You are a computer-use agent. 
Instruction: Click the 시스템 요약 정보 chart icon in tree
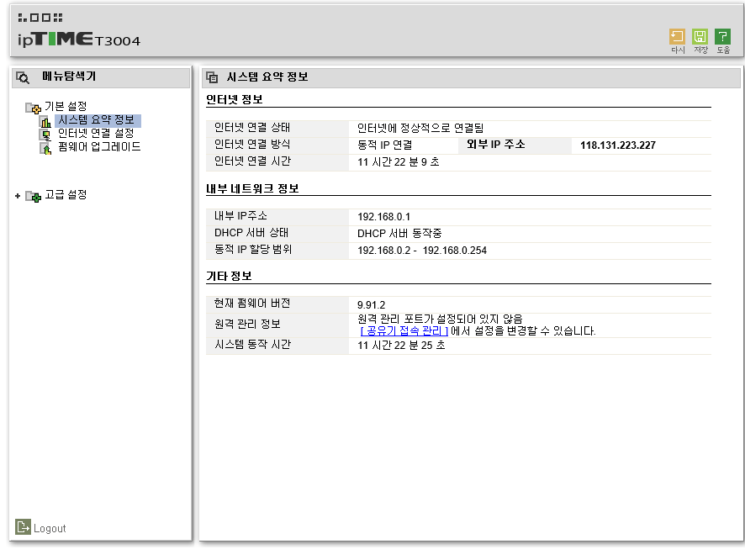[45, 122]
